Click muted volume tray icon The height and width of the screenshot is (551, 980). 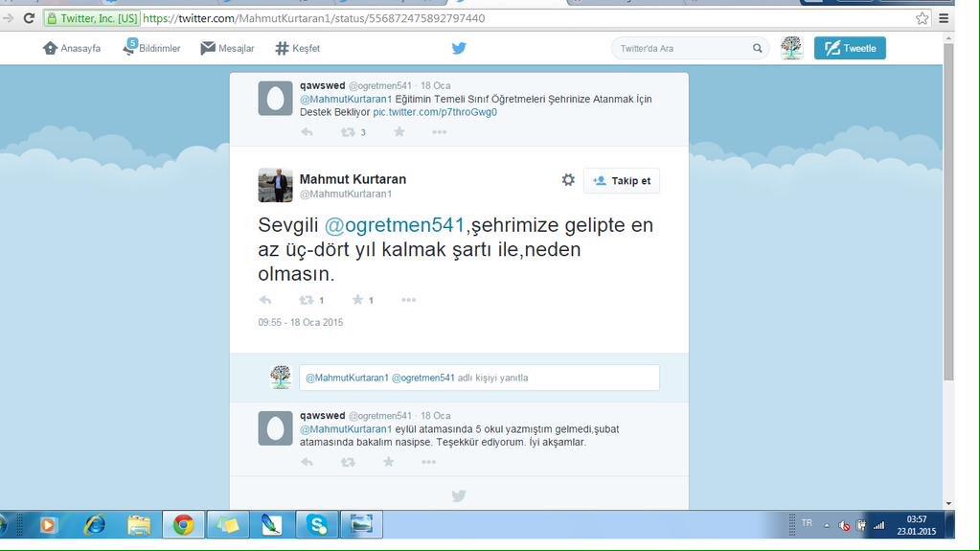[844, 525]
